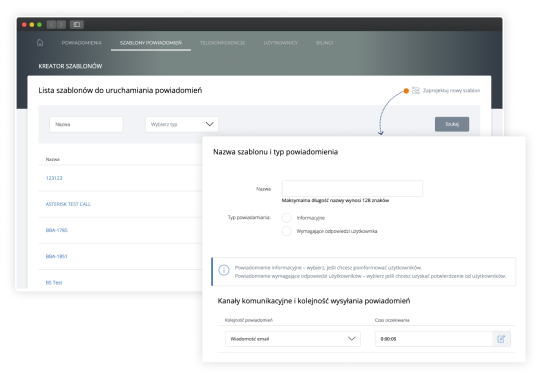
Task: Open the Zaprojektuj nowy szablon link
Action: (451, 91)
